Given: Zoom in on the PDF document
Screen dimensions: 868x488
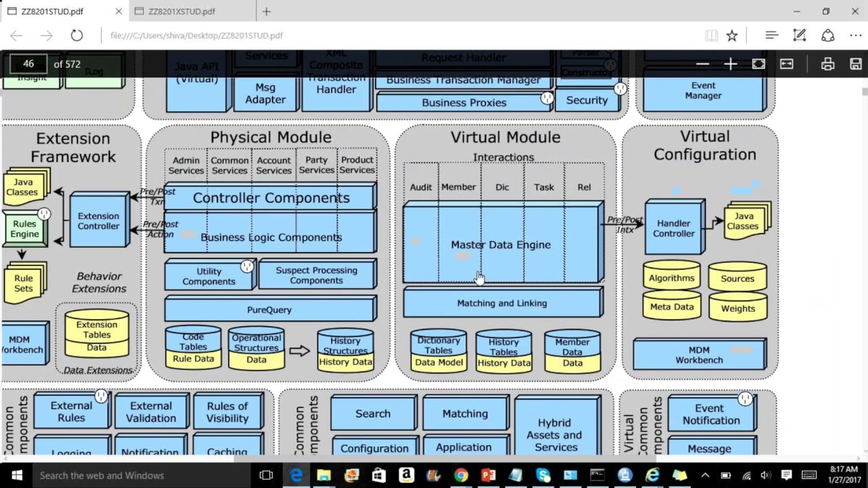Looking at the screenshot, I should click(x=730, y=64).
